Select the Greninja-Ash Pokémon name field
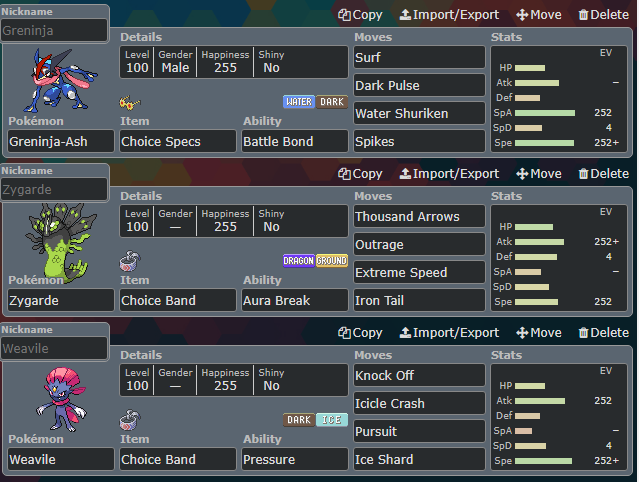This screenshot has height=482, width=639. point(61,141)
